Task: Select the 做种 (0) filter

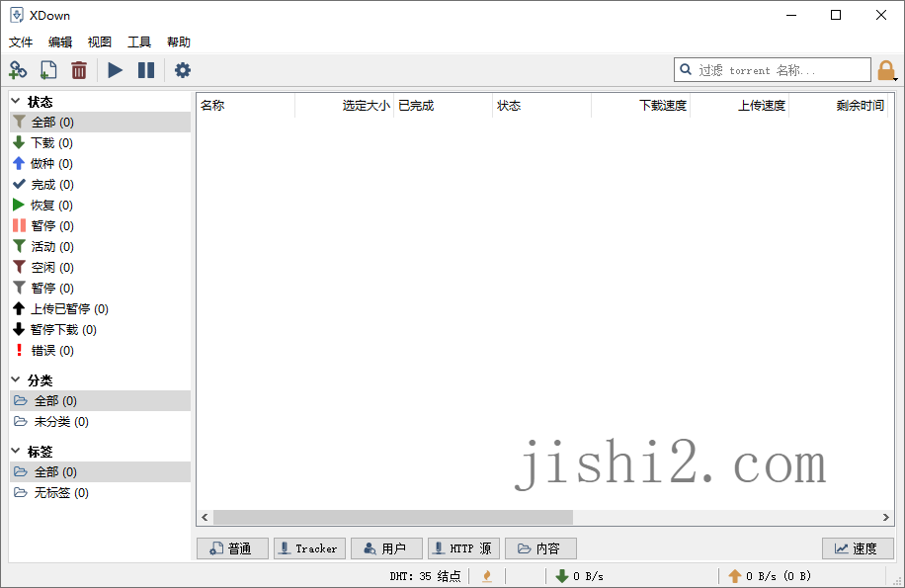Action: pyautogui.click(x=101, y=163)
